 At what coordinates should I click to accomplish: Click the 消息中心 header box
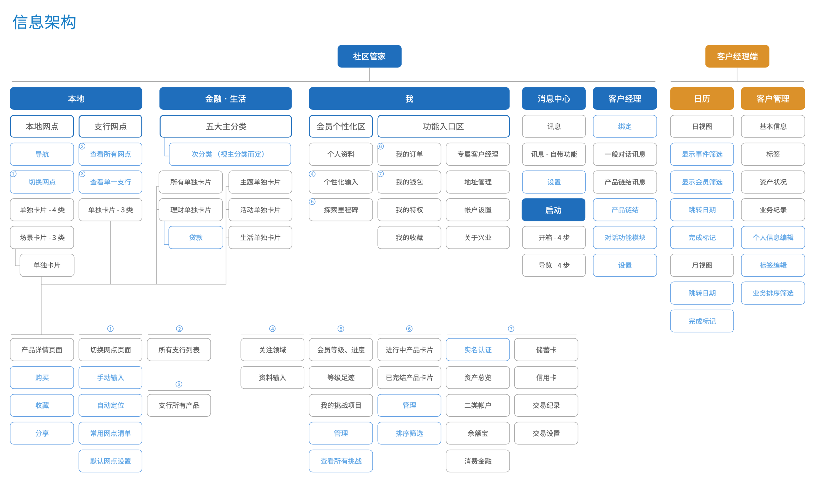554,99
